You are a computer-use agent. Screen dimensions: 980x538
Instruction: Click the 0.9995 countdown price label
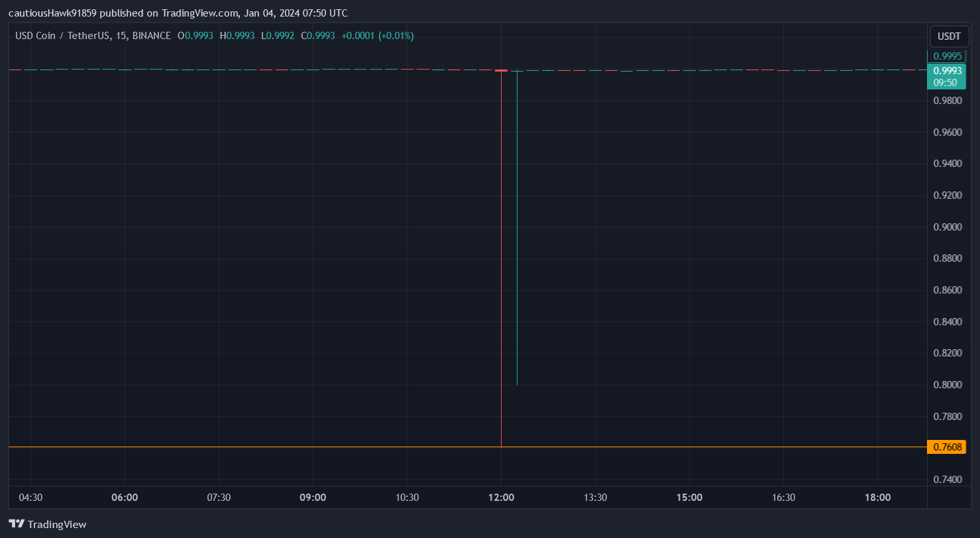click(x=946, y=56)
